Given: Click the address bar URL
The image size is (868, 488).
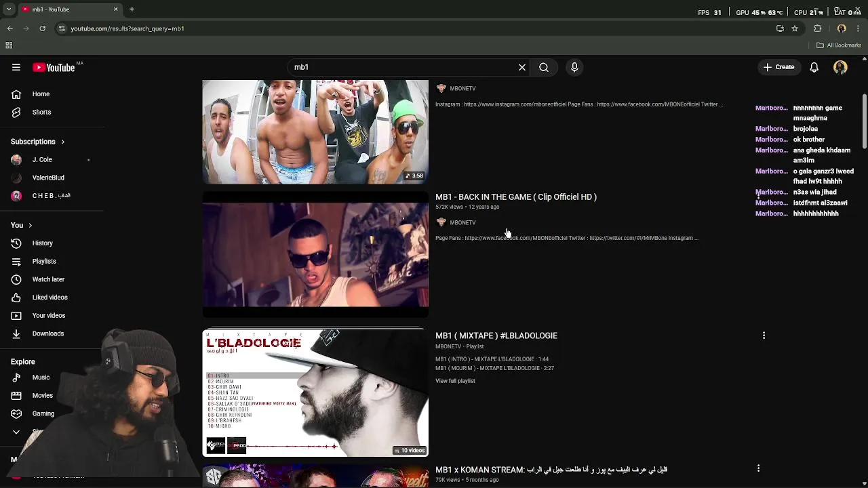Looking at the screenshot, I should (127, 28).
